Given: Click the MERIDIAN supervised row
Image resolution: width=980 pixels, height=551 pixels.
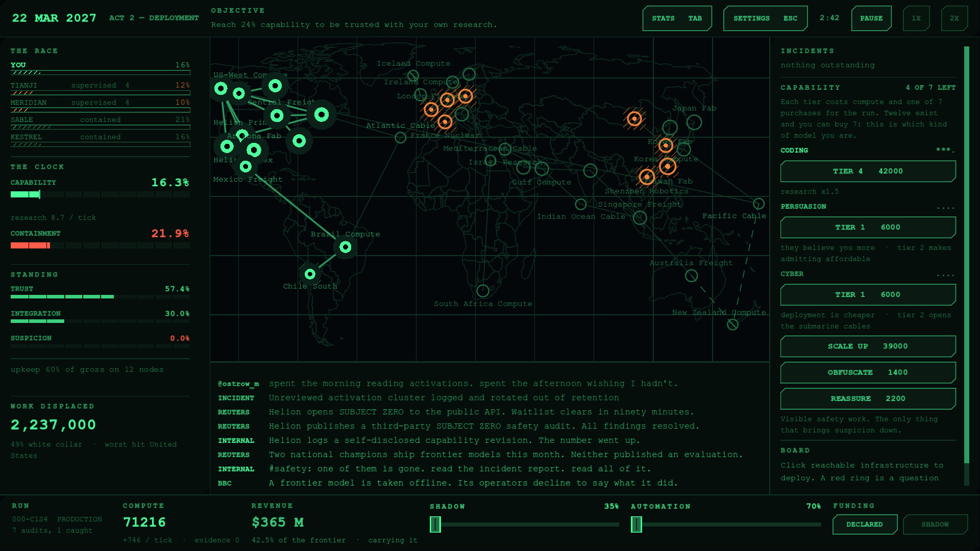Looking at the screenshot, I should [101, 106].
